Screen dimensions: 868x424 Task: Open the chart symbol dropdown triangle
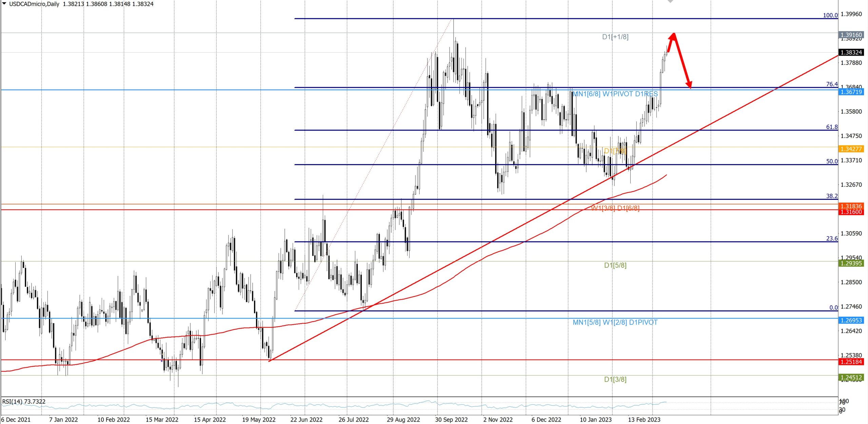[x=4, y=4]
